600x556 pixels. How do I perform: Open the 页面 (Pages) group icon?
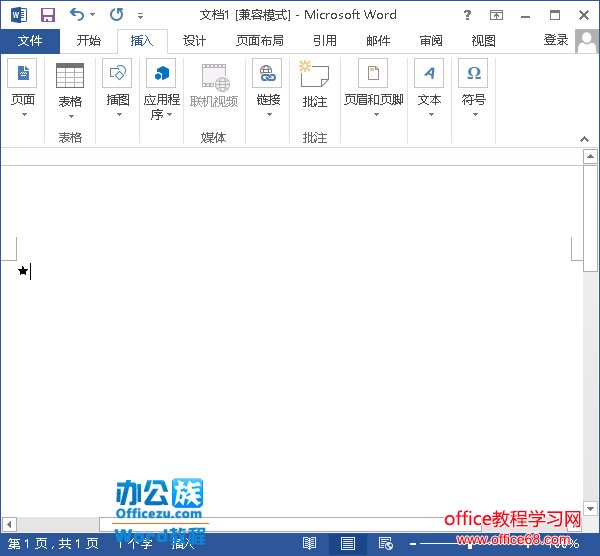tap(22, 73)
